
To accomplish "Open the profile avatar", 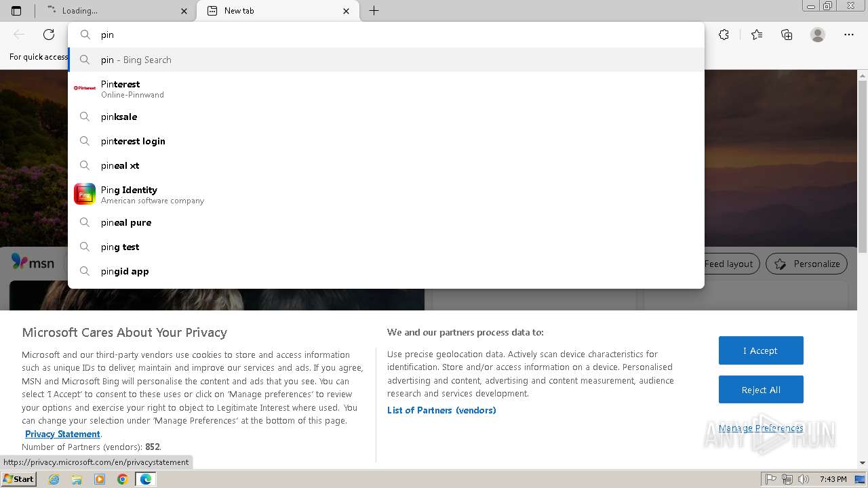I will pos(818,35).
